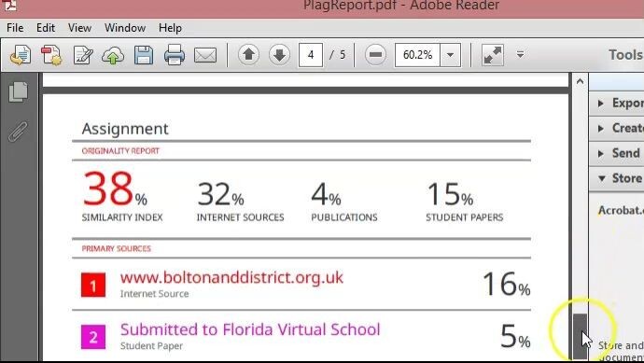Collapse the Store section in the side pane
Image resolution: width=644 pixels, height=363 pixels.
coord(617,178)
